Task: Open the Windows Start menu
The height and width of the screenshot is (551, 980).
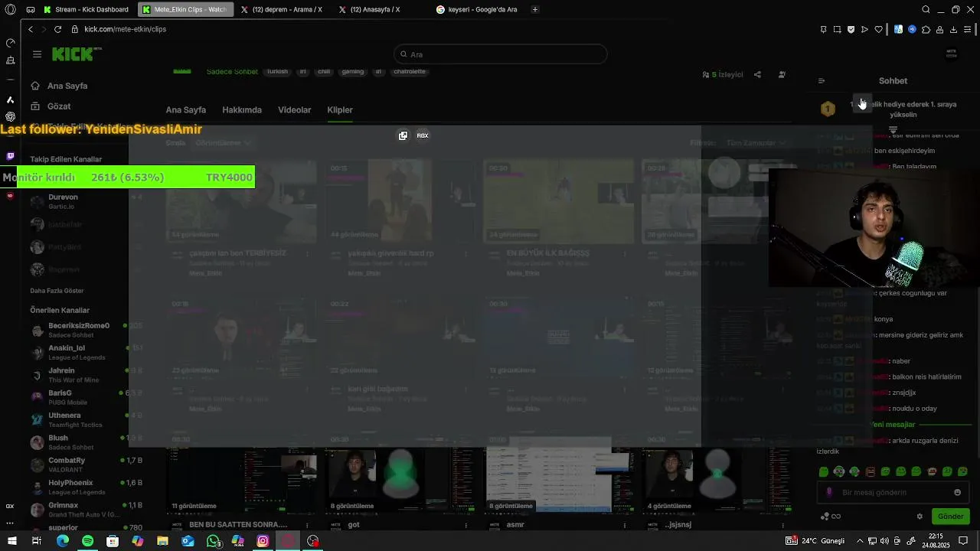Action: [11, 541]
